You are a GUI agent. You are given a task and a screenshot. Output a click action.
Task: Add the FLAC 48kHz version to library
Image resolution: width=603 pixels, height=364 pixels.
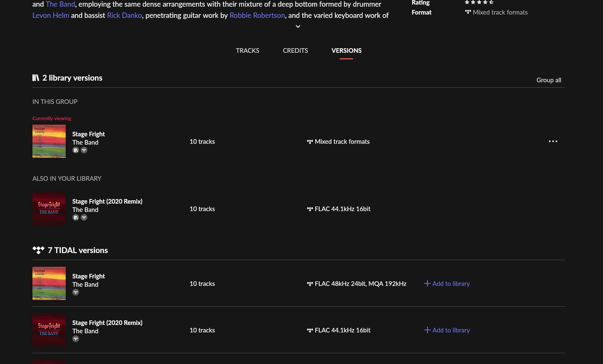[447, 283]
